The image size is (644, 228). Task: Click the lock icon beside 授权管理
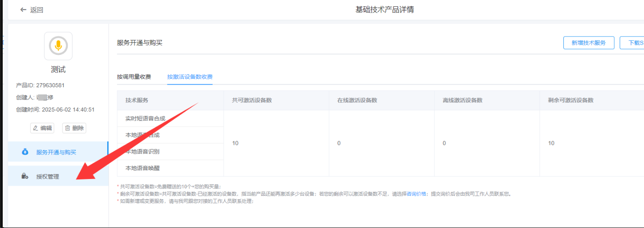tap(25, 177)
